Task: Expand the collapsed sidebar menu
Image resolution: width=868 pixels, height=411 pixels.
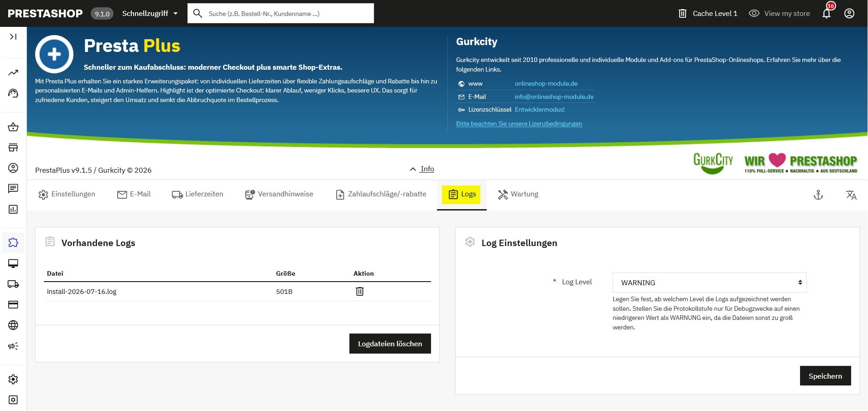Action: (13, 36)
